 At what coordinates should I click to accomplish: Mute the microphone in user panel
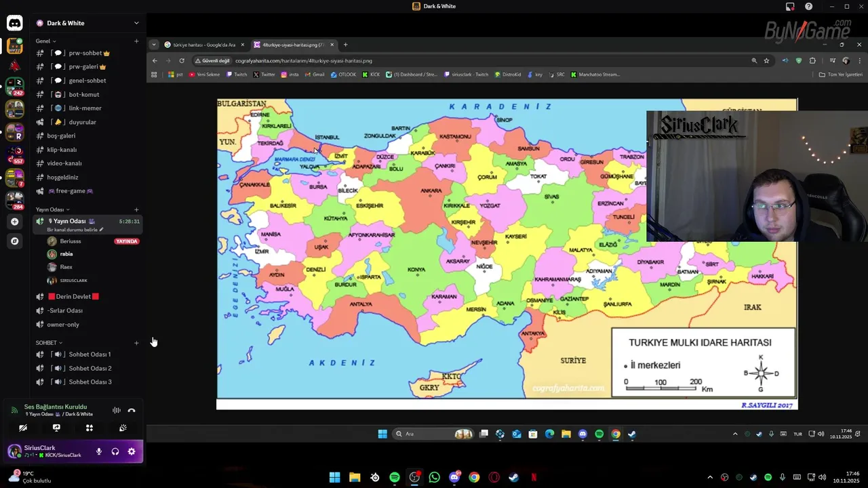click(99, 451)
